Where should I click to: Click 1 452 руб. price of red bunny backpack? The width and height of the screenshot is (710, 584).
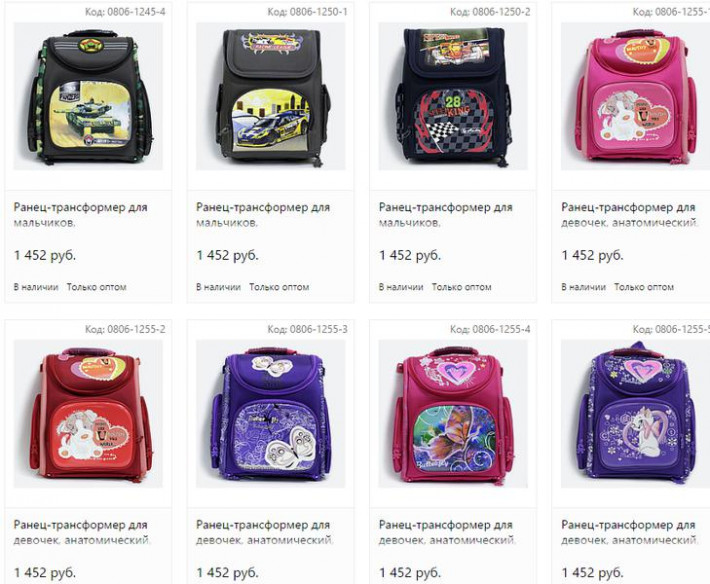(45, 573)
